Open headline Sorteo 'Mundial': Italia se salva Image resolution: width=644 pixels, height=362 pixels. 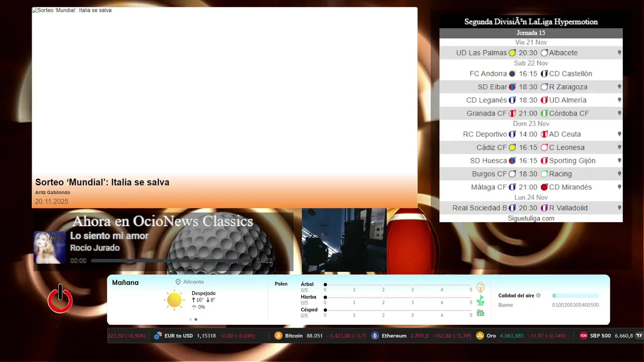(102, 183)
